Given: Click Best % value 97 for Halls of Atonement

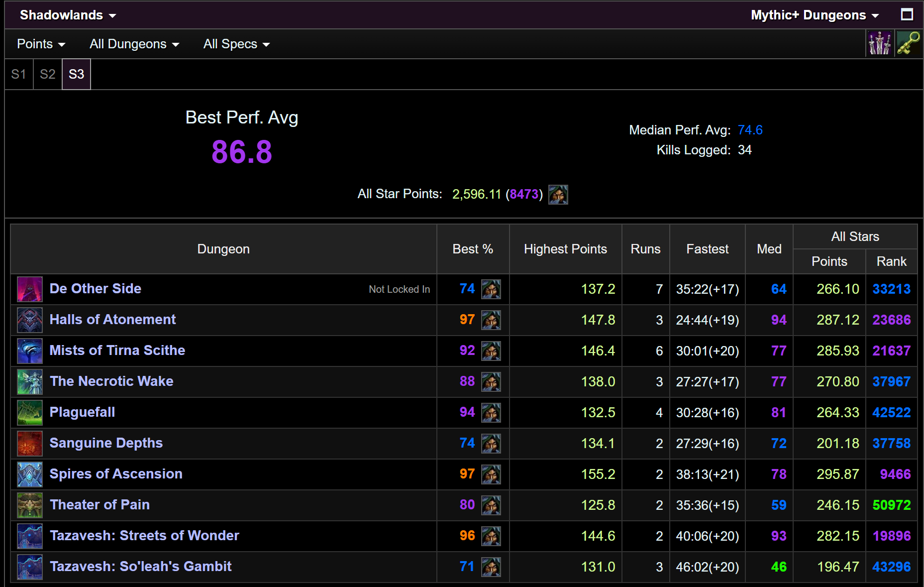Looking at the screenshot, I should 467,320.
